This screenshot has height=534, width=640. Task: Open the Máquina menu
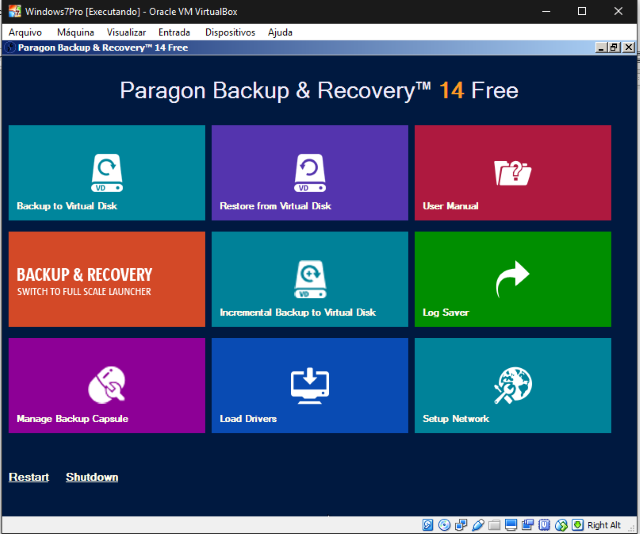[x=76, y=32]
